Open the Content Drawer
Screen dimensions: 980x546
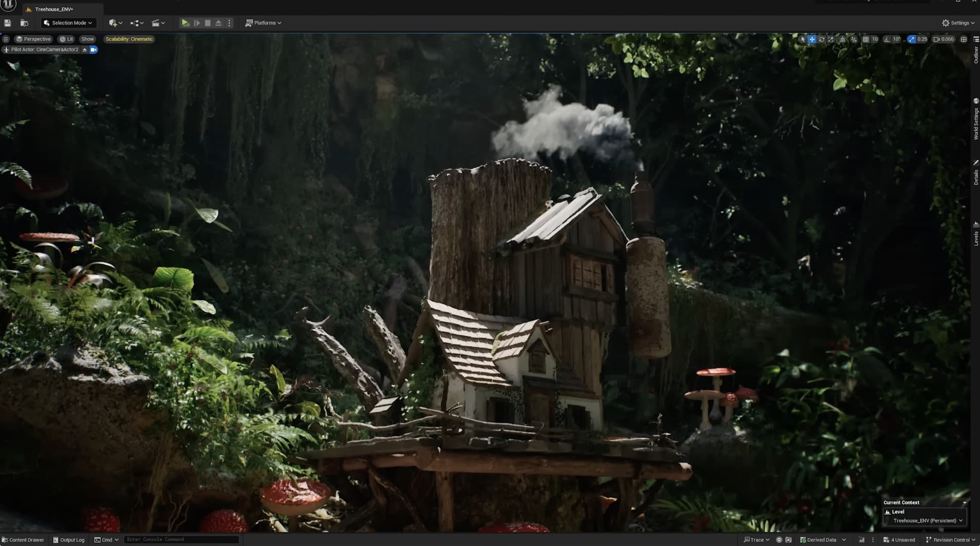point(23,540)
